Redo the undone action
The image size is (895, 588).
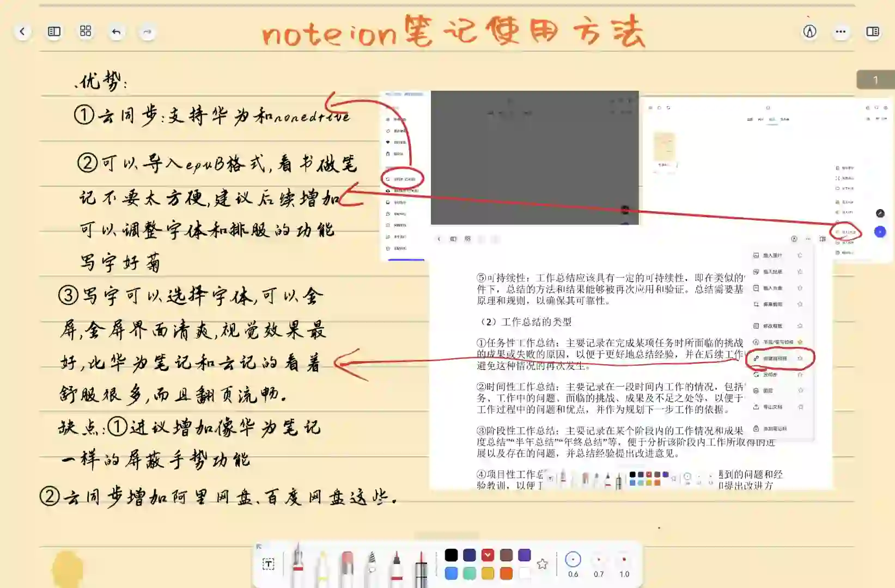146,32
